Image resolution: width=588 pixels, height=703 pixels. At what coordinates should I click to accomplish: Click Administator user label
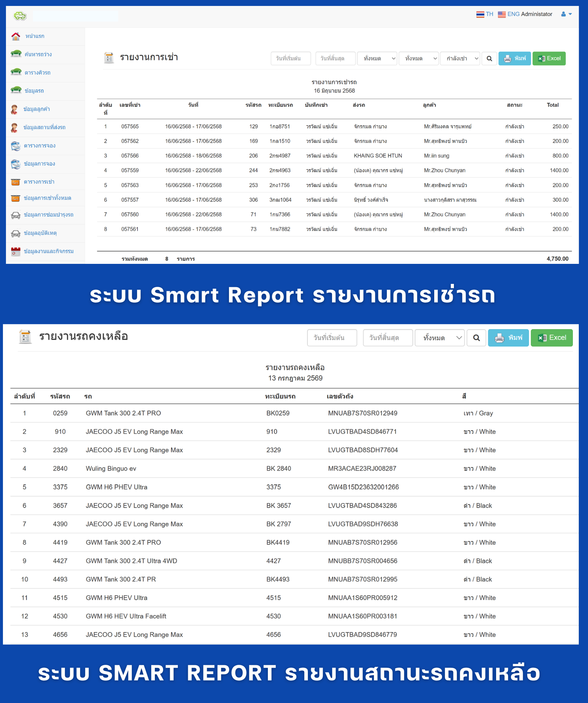click(x=536, y=14)
